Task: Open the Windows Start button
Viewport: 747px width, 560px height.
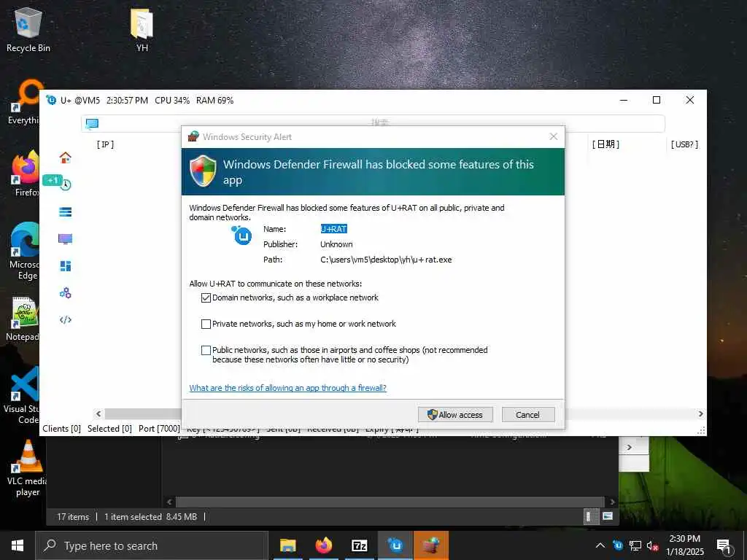Action: tap(18, 545)
